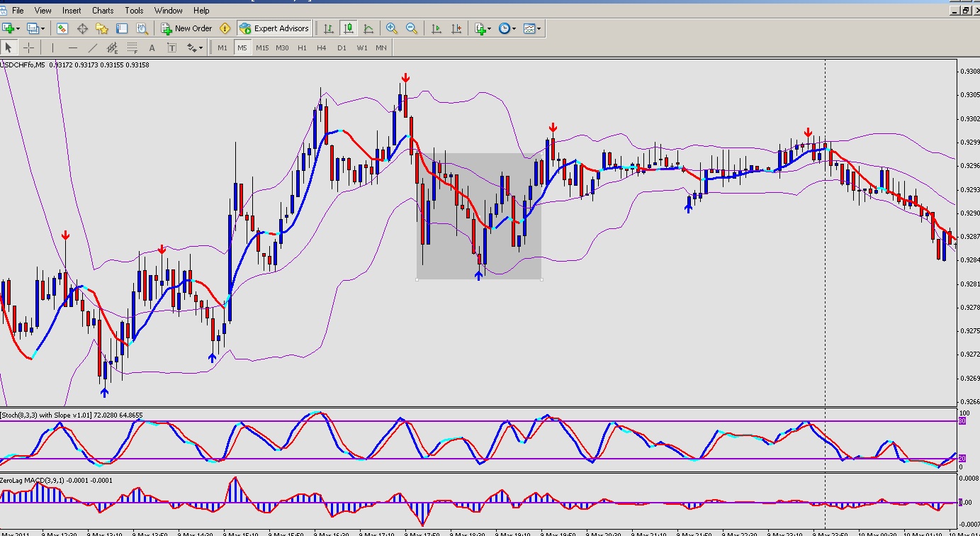The height and width of the screenshot is (536, 980).
Task: Click the 0.9308 price scale value
Action: pyautogui.click(x=969, y=71)
